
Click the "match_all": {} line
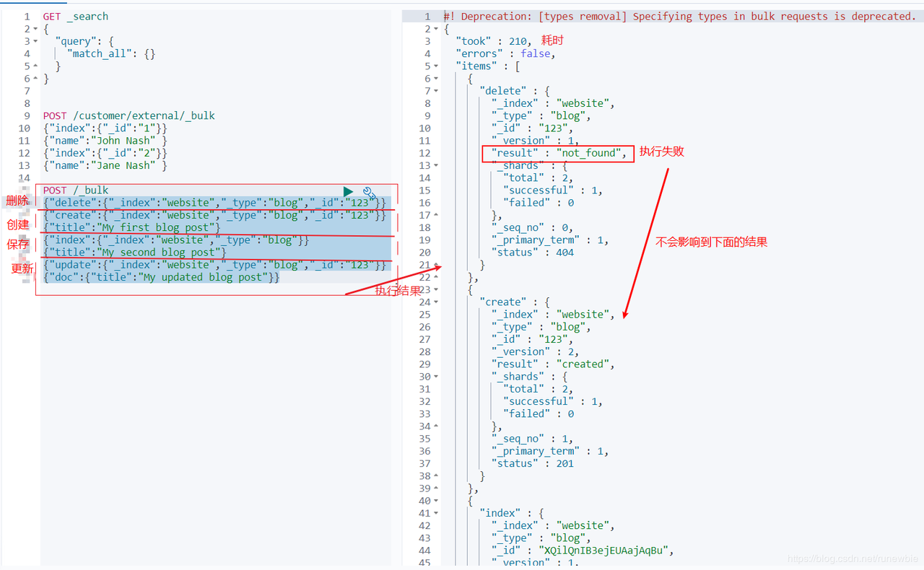click(x=111, y=53)
